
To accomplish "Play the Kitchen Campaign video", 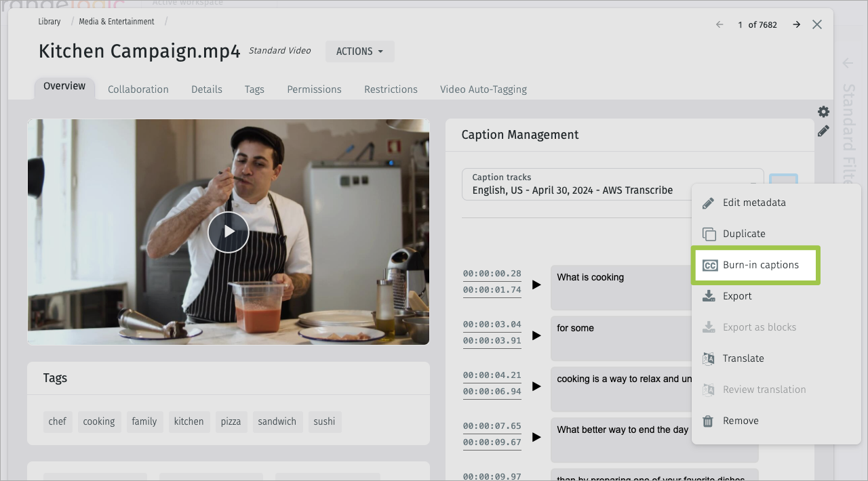I will (228, 232).
